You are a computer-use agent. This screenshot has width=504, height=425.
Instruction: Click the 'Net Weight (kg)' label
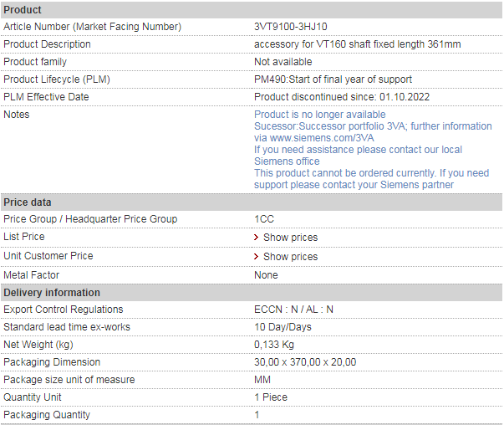(38, 345)
